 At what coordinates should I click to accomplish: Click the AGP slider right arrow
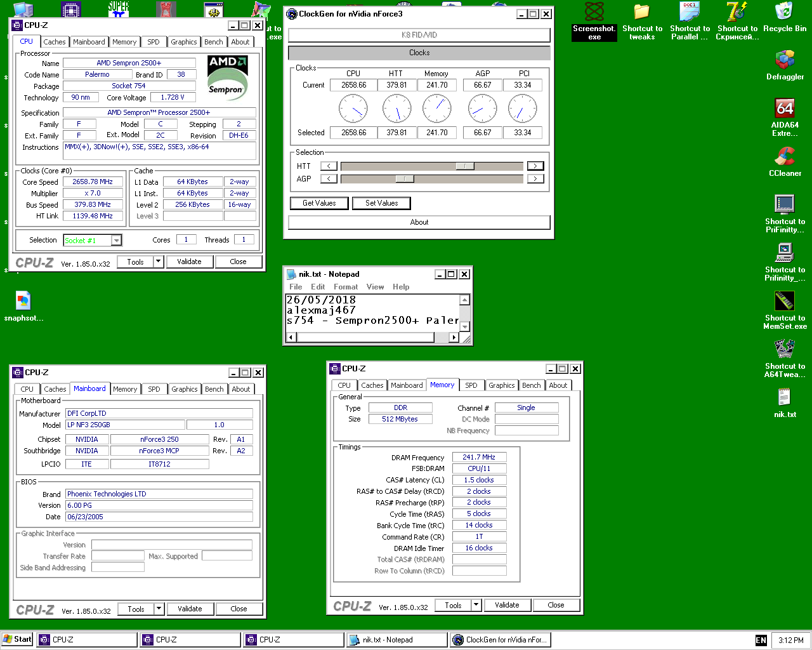click(535, 179)
